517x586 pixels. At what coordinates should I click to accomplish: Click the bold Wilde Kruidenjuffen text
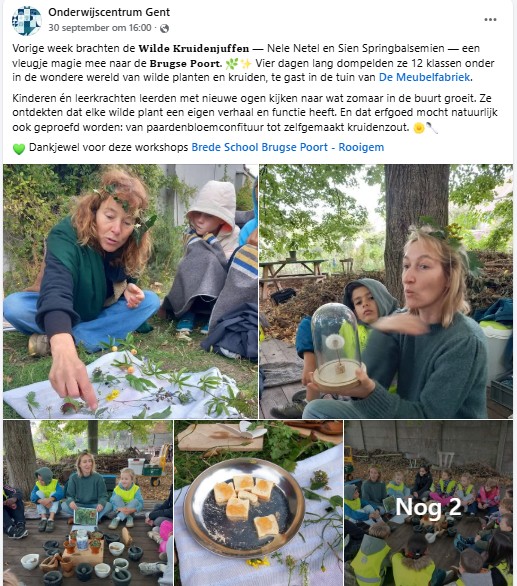[194, 49]
